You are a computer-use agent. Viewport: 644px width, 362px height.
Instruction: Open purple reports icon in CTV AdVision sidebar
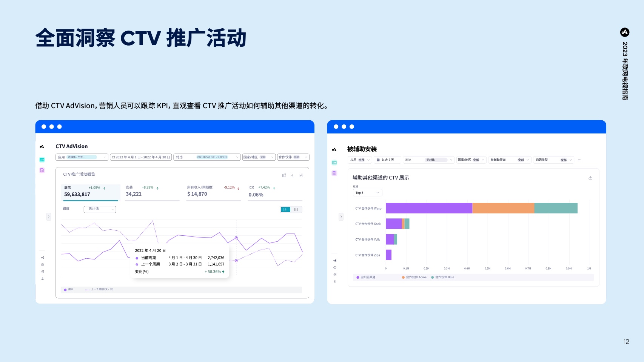coord(42,170)
